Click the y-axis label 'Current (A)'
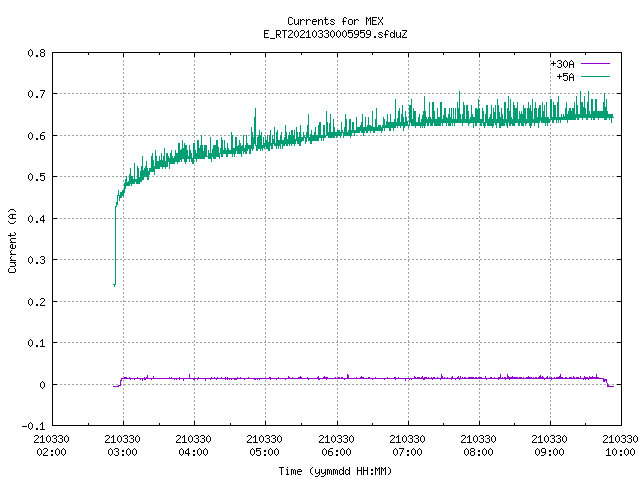The width and height of the screenshot is (640, 480). (x=12, y=240)
